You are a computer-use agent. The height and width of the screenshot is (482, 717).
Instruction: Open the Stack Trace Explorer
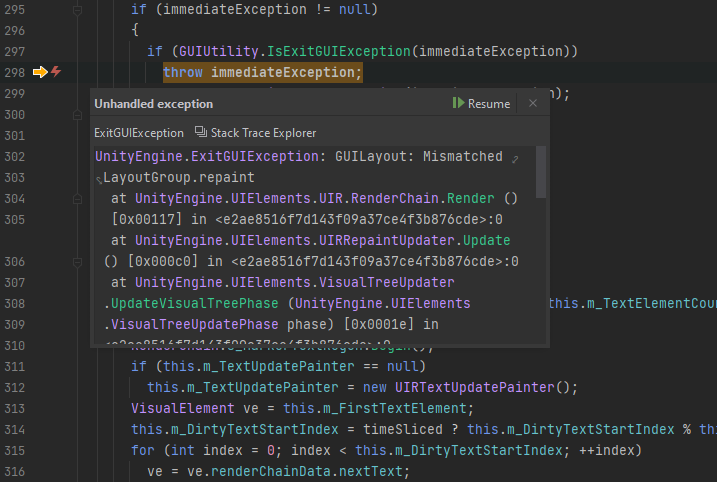click(256, 133)
